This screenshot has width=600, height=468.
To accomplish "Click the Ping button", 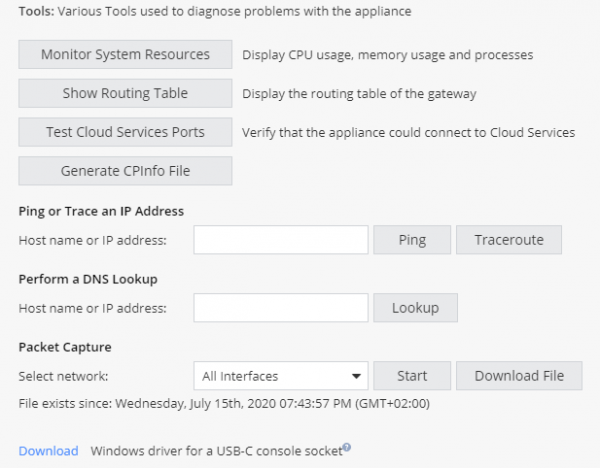I will tap(412, 240).
